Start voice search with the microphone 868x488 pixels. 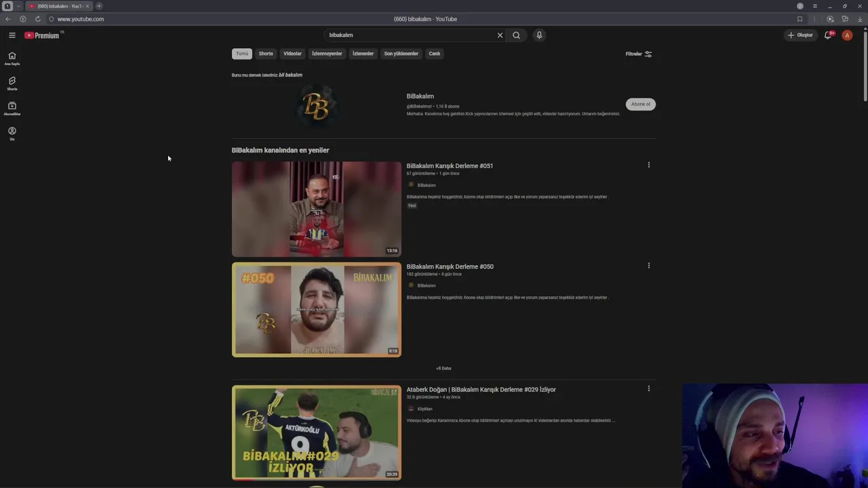(x=539, y=35)
